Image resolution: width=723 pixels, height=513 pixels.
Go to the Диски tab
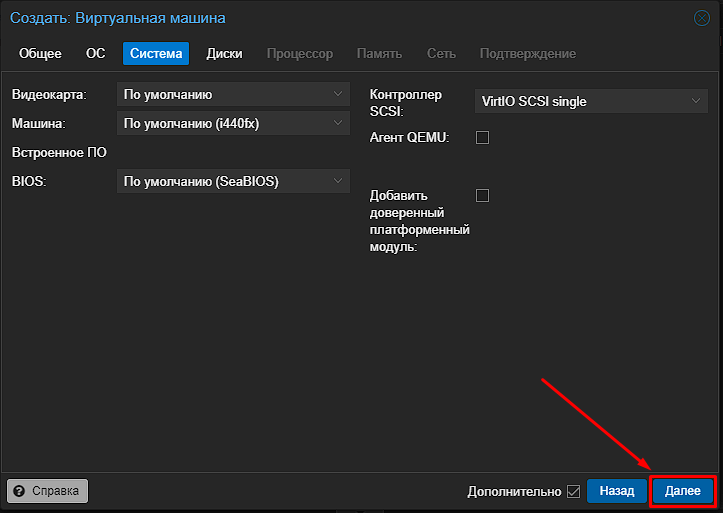pyautogui.click(x=224, y=53)
